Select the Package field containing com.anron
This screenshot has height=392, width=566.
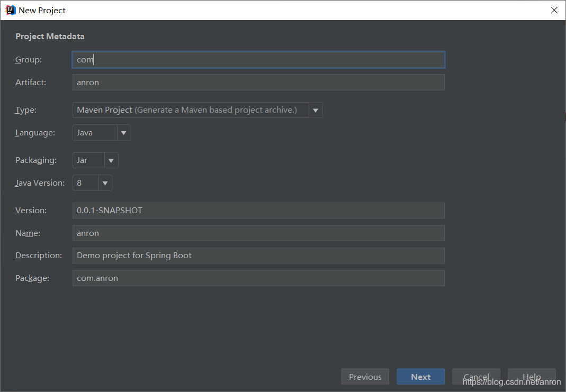coord(258,278)
